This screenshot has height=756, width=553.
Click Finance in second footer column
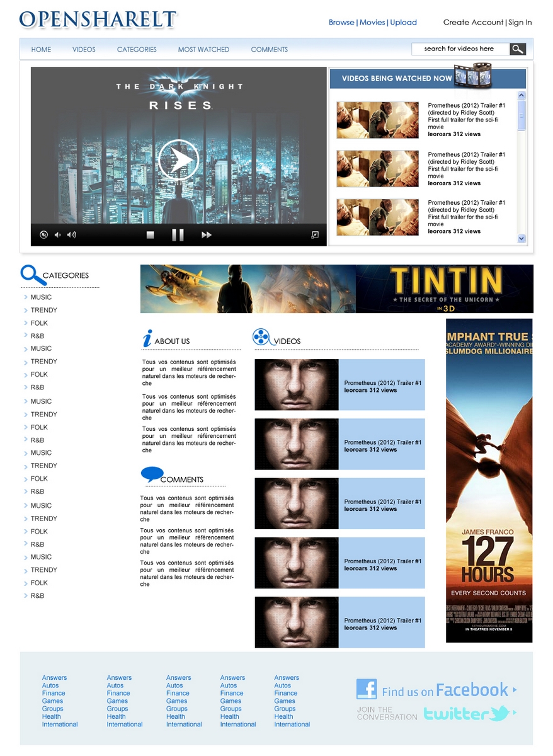point(118,693)
